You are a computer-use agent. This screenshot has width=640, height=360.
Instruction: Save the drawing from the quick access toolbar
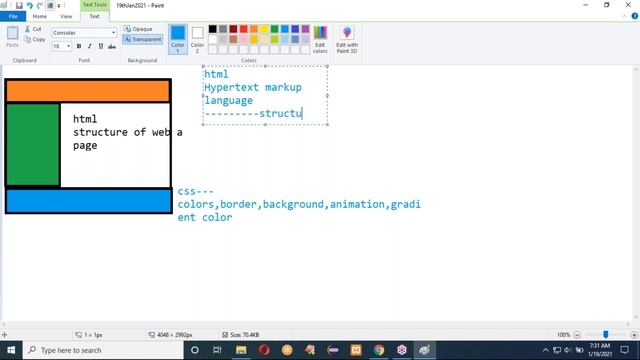pyautogui.click(x=19, y=5)
